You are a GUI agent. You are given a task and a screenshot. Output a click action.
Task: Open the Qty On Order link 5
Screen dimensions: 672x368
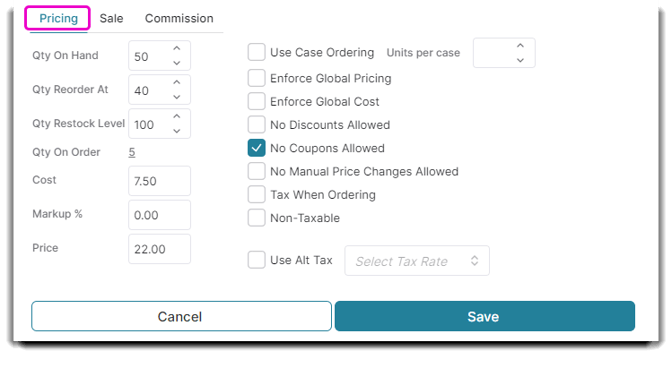(x=132, y=152)
